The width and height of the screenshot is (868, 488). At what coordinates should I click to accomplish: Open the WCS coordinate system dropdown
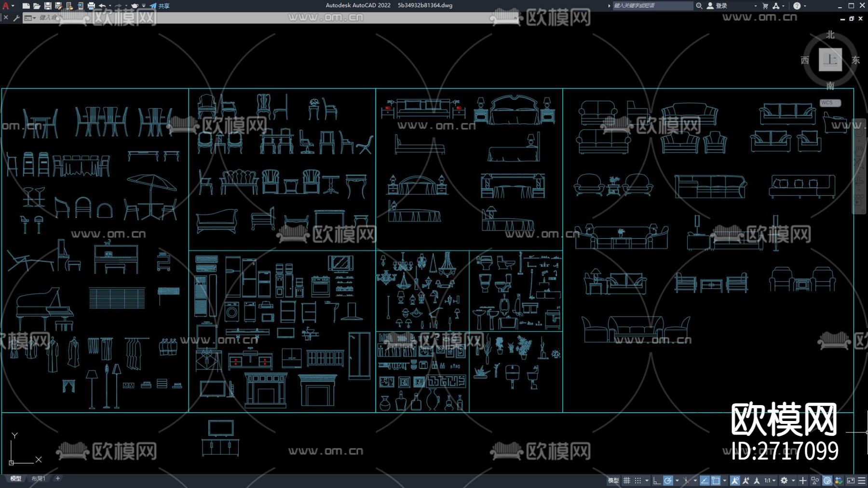pyautogui.click(x=830, y=103)
